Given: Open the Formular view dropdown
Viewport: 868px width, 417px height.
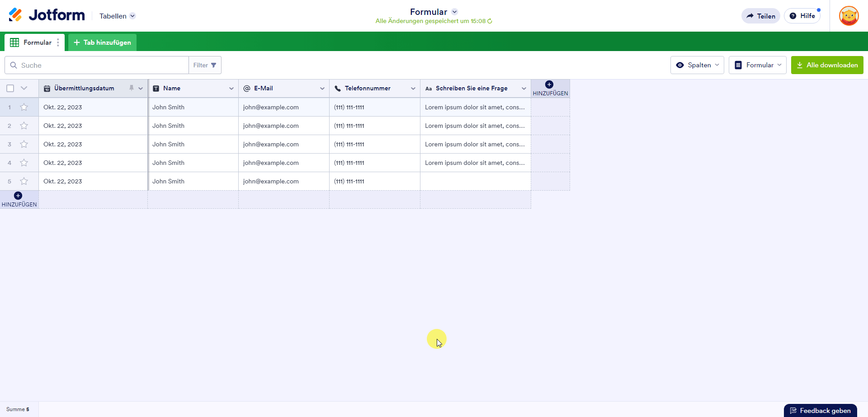Looking at the screenshot, I should [758, 65].
